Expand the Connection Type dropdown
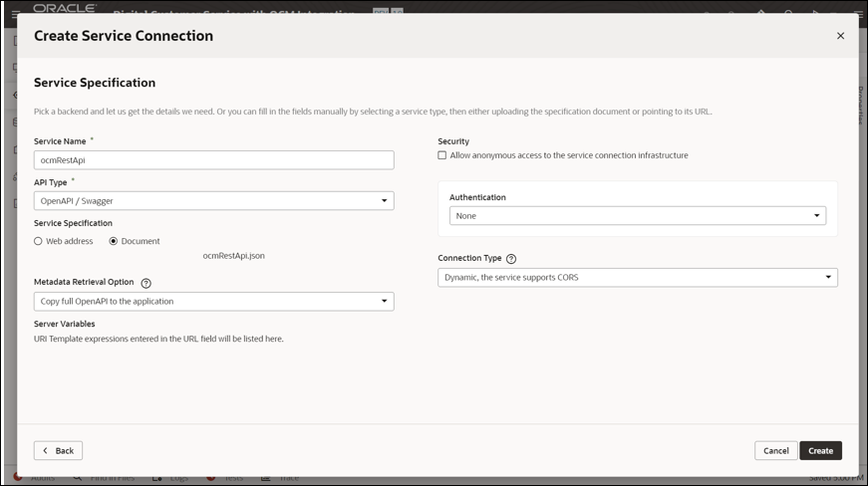 click(638, 278)
